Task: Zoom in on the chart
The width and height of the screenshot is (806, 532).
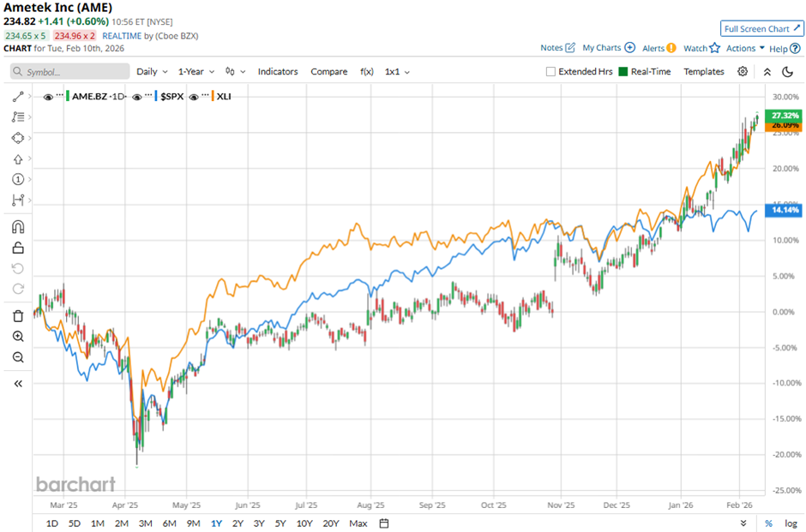Action: click(18, 337)
